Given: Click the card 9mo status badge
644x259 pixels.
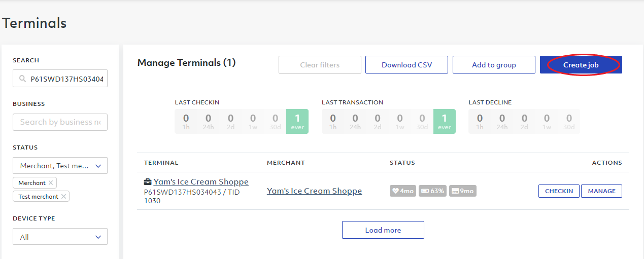Looking at the screenshot, I should (463, 191).
